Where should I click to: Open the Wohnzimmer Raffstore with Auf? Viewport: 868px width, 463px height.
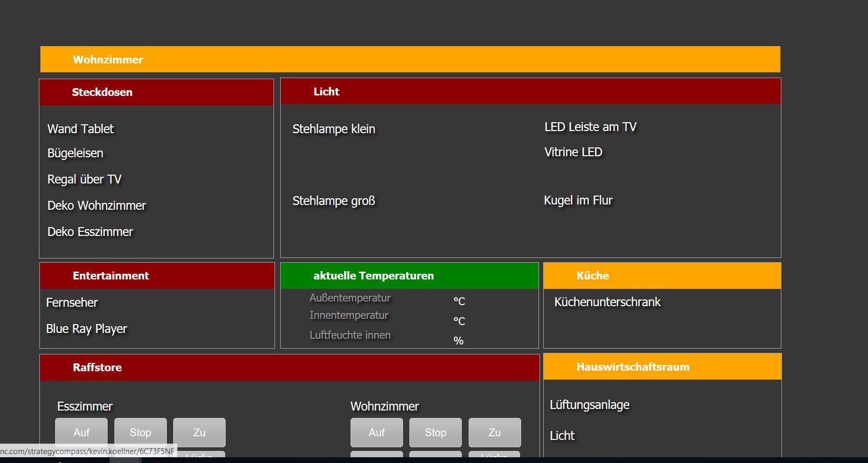coord(377,433)
